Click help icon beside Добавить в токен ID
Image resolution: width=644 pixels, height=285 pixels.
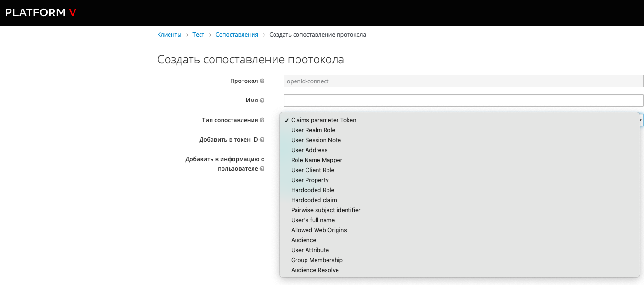click(x=262, y=140)
